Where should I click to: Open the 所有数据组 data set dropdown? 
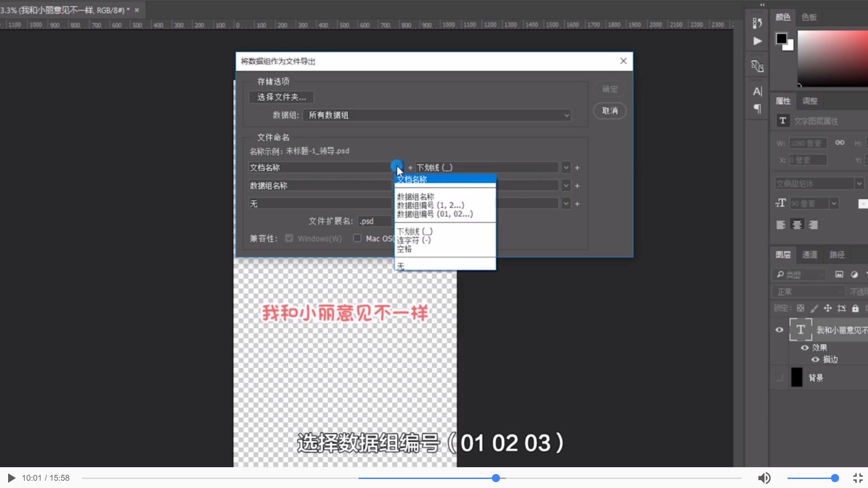(566, 115)
